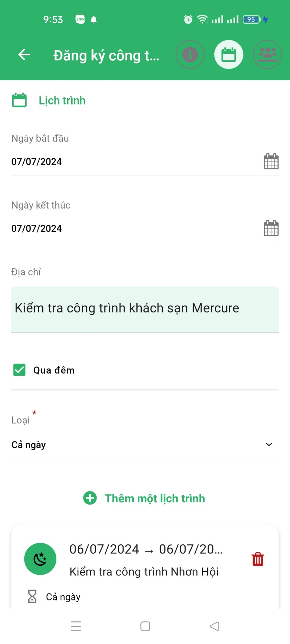Open calendar picker for Ngày kết thúc
290x644 pixels.
click(271, 228)
